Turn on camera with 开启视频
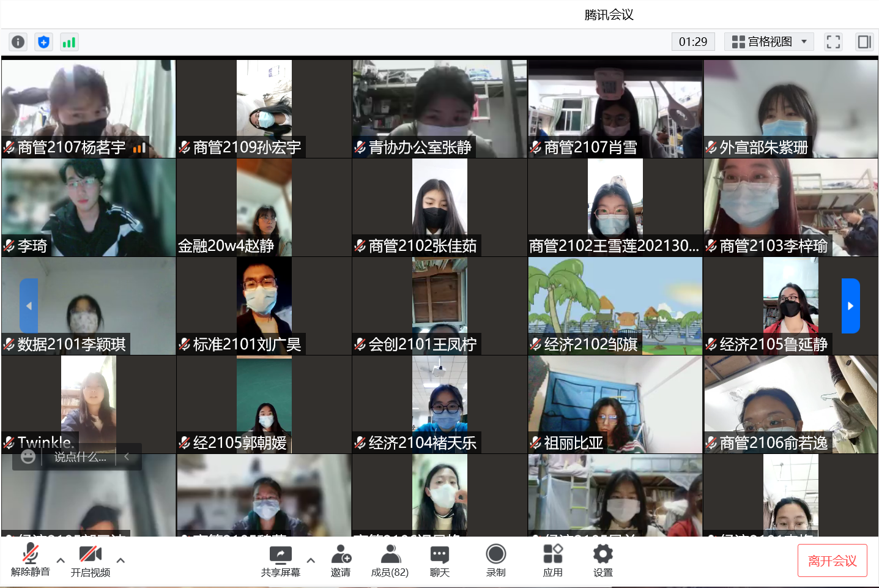Viewport: 879px width, 588px height. (x=91, y=560)
